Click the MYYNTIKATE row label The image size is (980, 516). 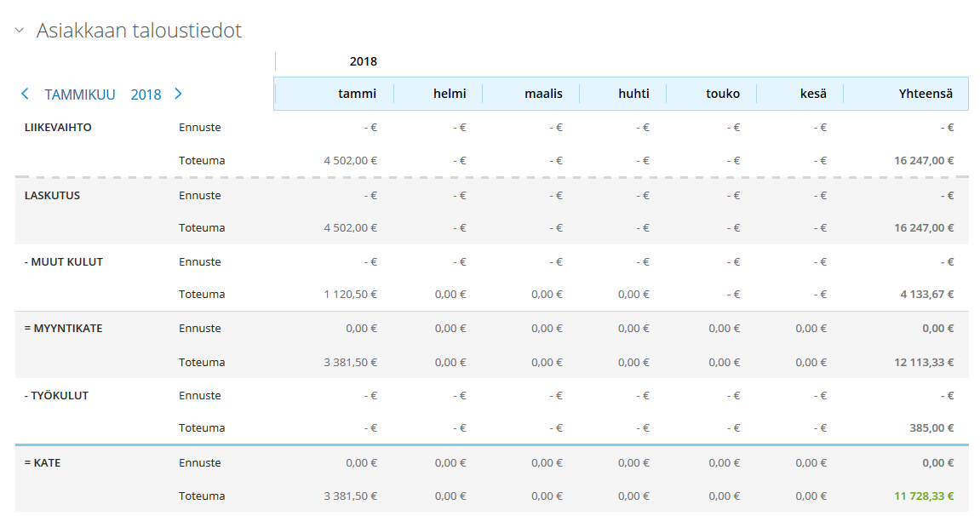pos(63,329)
